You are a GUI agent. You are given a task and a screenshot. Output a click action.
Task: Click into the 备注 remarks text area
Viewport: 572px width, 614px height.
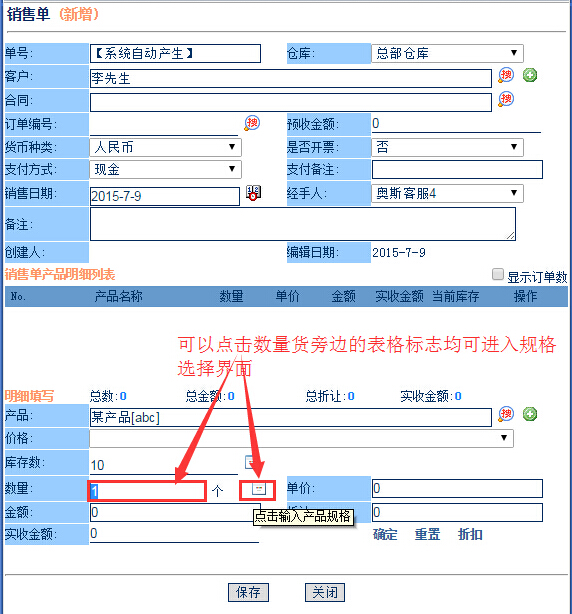(x=303, y=224)
